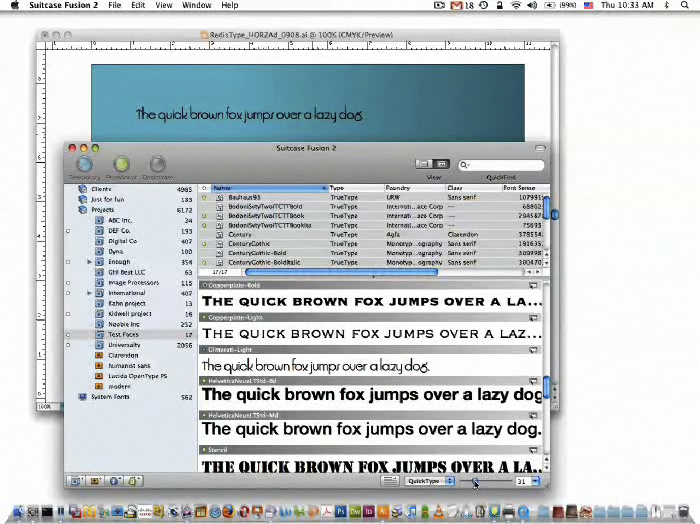Open the Window menu
700x524 pixels.
[x=196, y=5]
